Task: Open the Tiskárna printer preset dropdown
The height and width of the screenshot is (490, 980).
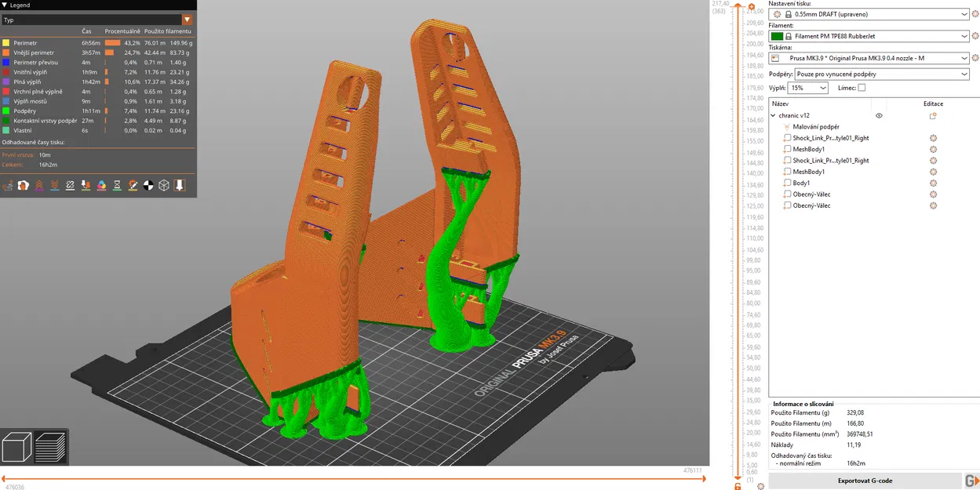Action: (x=869, y=58)
